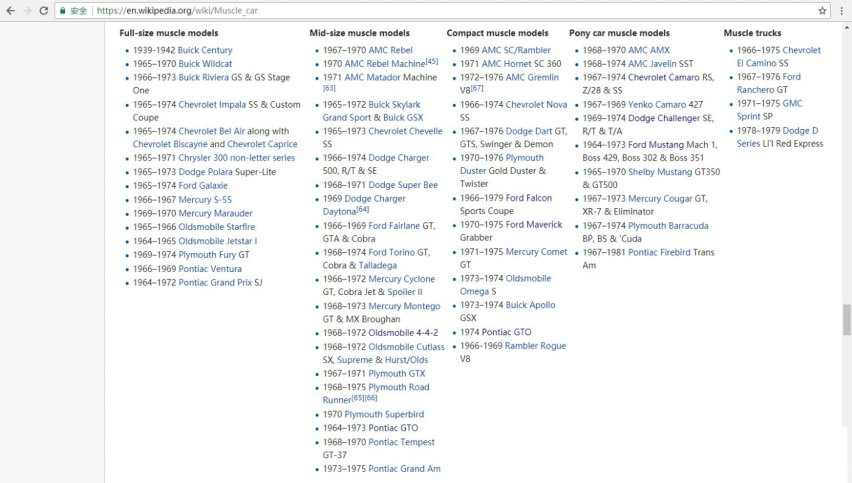Open the Plymouth Fury link

tap(206, 254)
